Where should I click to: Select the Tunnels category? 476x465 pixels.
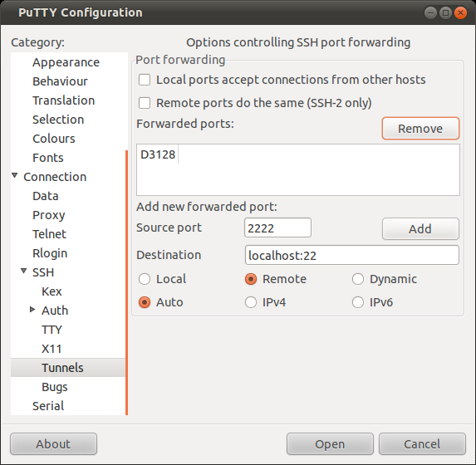tap(68, 368)
